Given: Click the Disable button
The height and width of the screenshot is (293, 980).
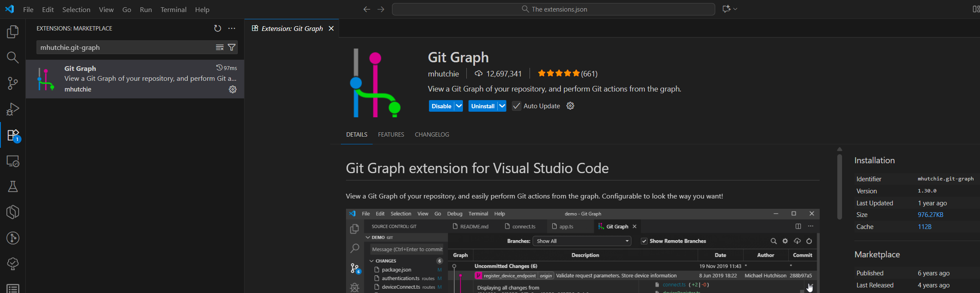Looking at the screenshot, I should (x=441, y=106).
